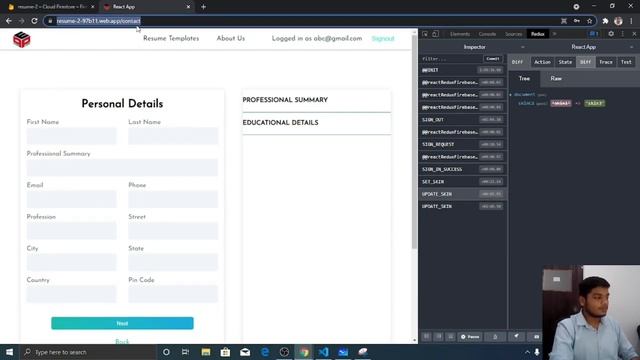Open the Action tab in Redux inspector
The width and height of the screenshot is (640, 360).
pyautogui.click(x=542, y=62)
